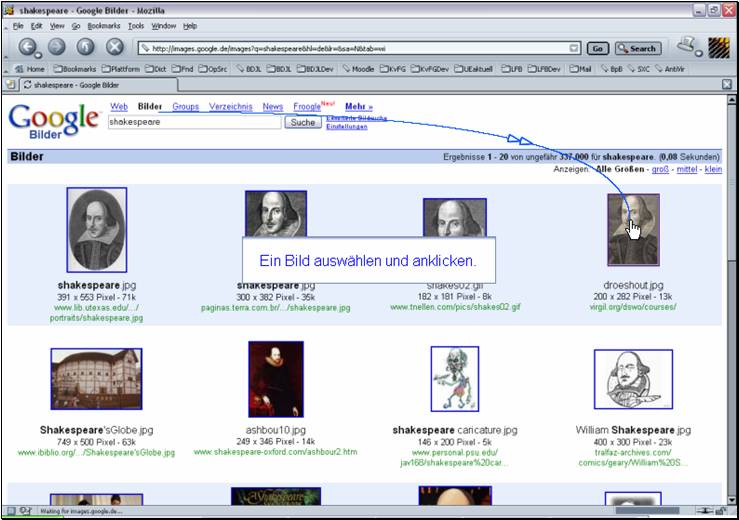Image resolution: width=739 pixels, height=520 pixels.
Task: Click the Mozilla throbber icon
Action: click(x=718, y=47)
